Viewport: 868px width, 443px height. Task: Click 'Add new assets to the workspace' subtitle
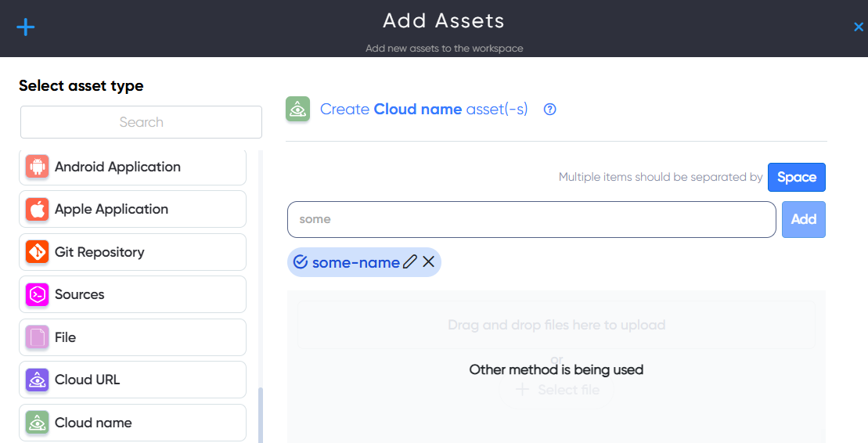click(x=444, y=49)
